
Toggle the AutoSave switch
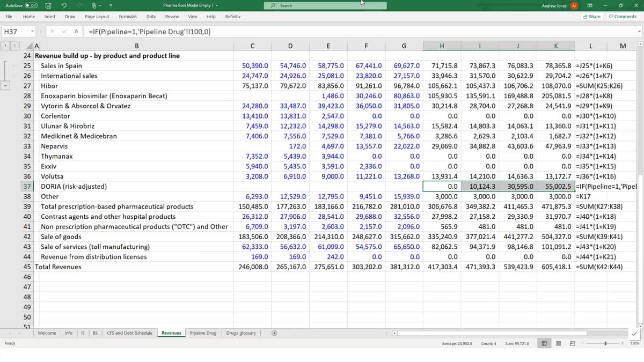(30, 5)
